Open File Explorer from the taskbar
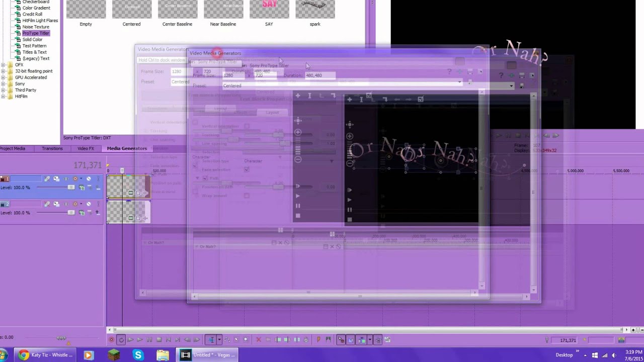Image resolution: width=644 pixels, height=362 pixels. pos(163,355)
